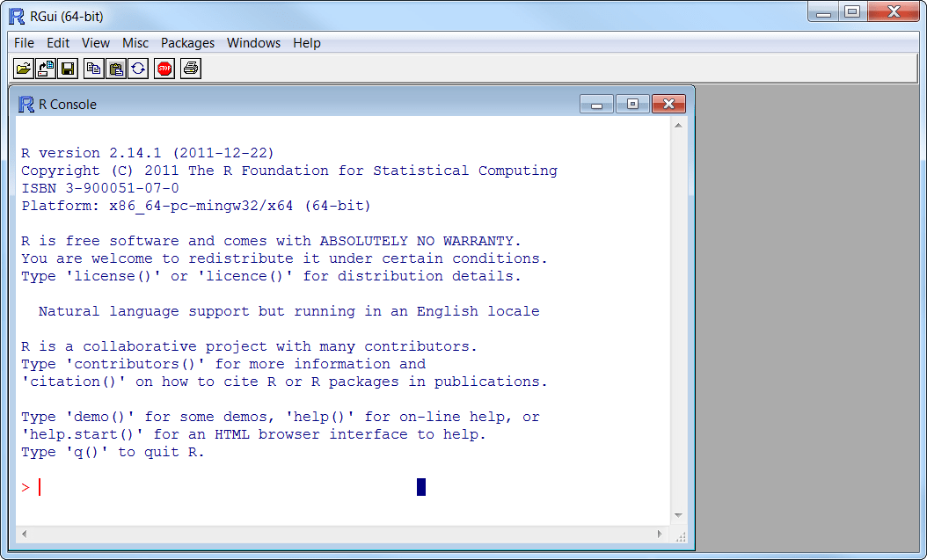927x560 pixels.
Task: Click the console resize grip corner
Action: (x=680, y=535)
